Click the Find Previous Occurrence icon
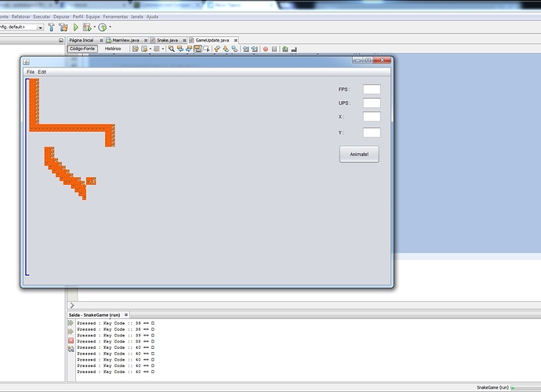541x392 pixels. pos(180,49)
